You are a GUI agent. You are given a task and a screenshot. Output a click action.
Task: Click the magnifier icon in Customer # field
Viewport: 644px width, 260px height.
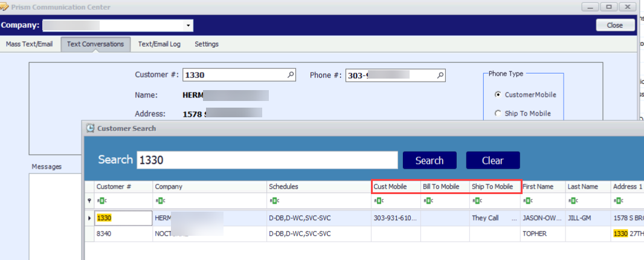[x=290, y=75]
